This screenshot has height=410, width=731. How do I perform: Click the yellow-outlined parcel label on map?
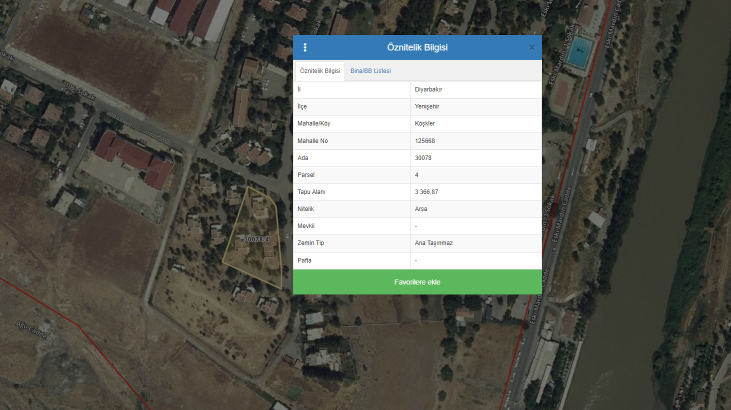pyautogui.click(x=257, y=239)
